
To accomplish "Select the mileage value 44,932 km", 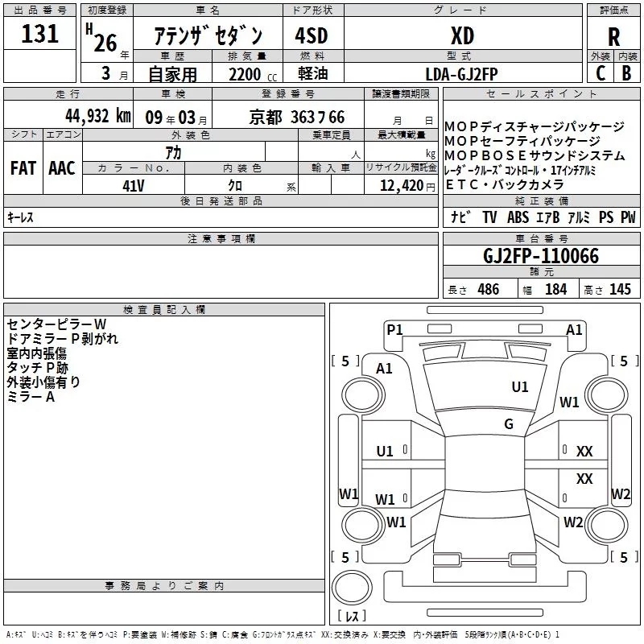I will tap(98, 116).
